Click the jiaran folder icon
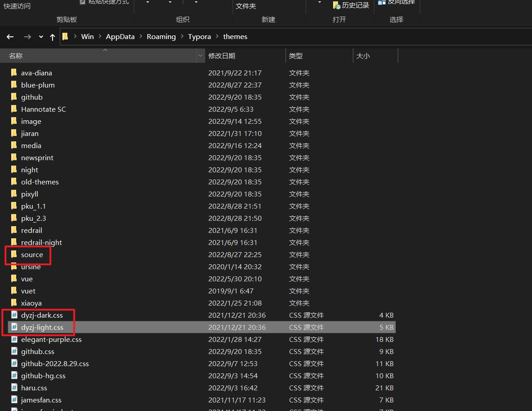Image resolution: width=532 pixels, height=411 pixels. tap(14, 133)
